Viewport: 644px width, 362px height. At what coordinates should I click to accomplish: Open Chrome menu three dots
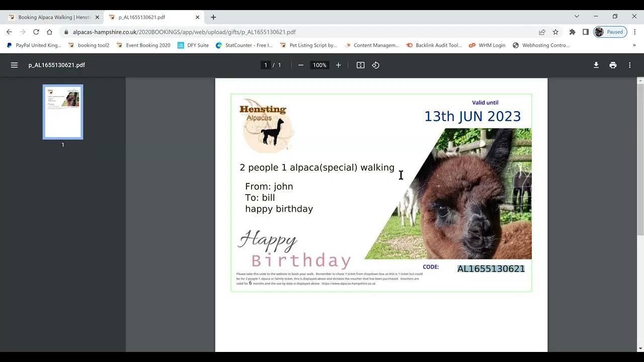coord(635,32)
